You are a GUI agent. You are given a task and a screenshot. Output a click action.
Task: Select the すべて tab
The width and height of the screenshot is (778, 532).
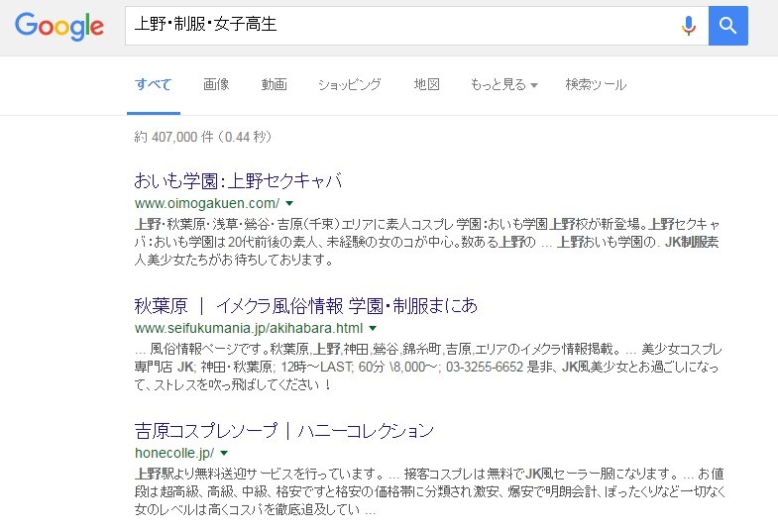point(154,84)
